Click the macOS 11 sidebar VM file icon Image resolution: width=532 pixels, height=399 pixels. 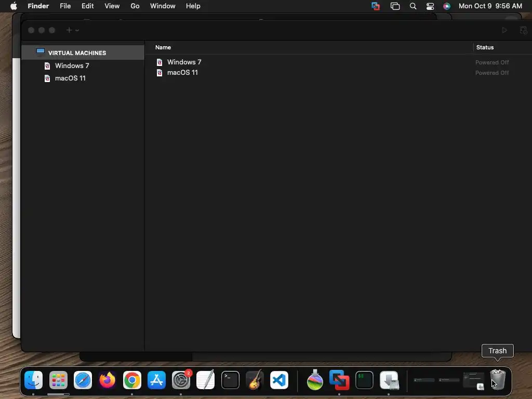pyautogui.click(x=47, y=78)
